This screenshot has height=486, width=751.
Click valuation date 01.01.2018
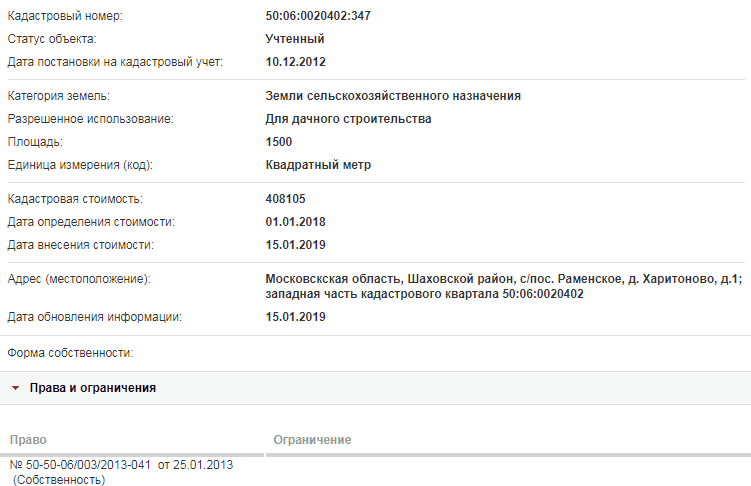click(x=296, y=222)
